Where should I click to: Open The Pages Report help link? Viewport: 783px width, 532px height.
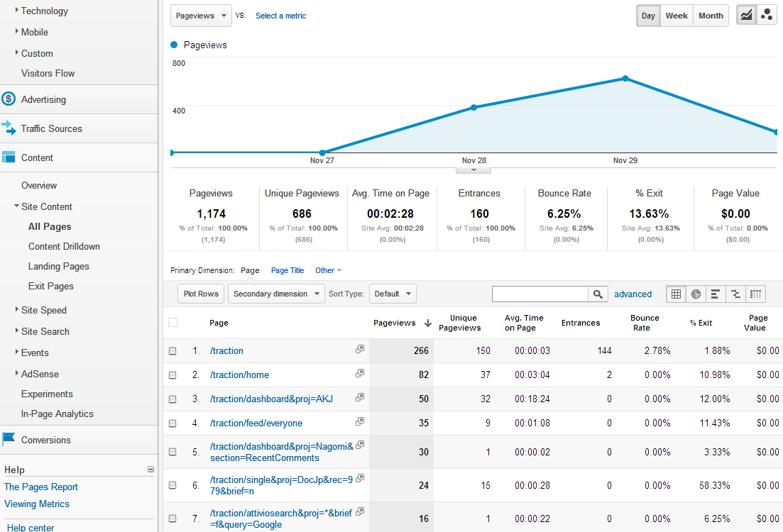point(41,487)
